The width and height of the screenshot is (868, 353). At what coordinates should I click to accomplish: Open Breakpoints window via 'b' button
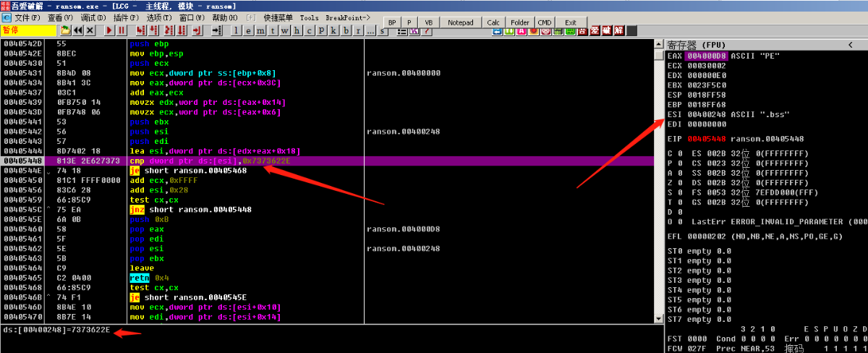[346, 30]
